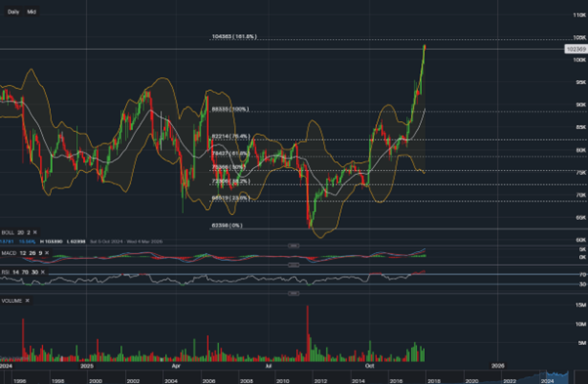Open MACD indicator settings label

pyautogui.click(x=9, y=253)
